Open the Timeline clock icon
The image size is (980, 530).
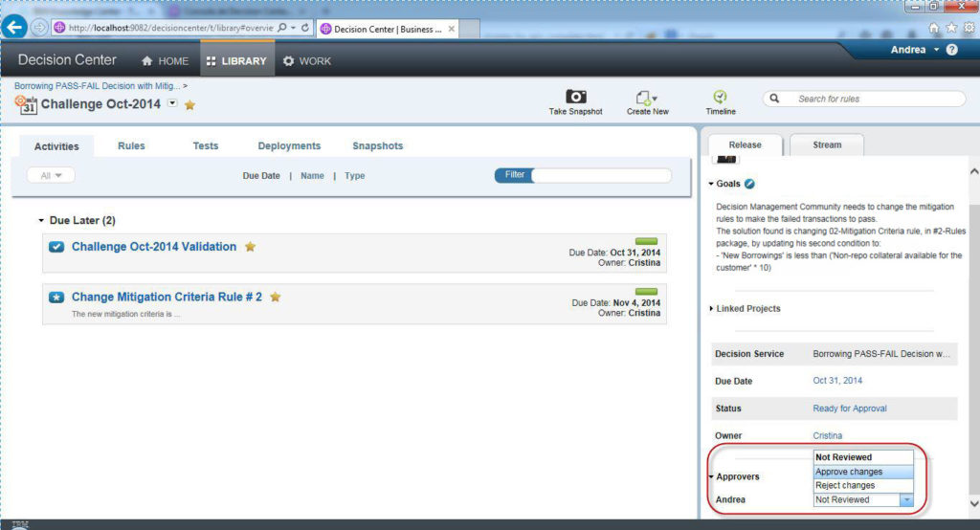[x=720, y=97]
